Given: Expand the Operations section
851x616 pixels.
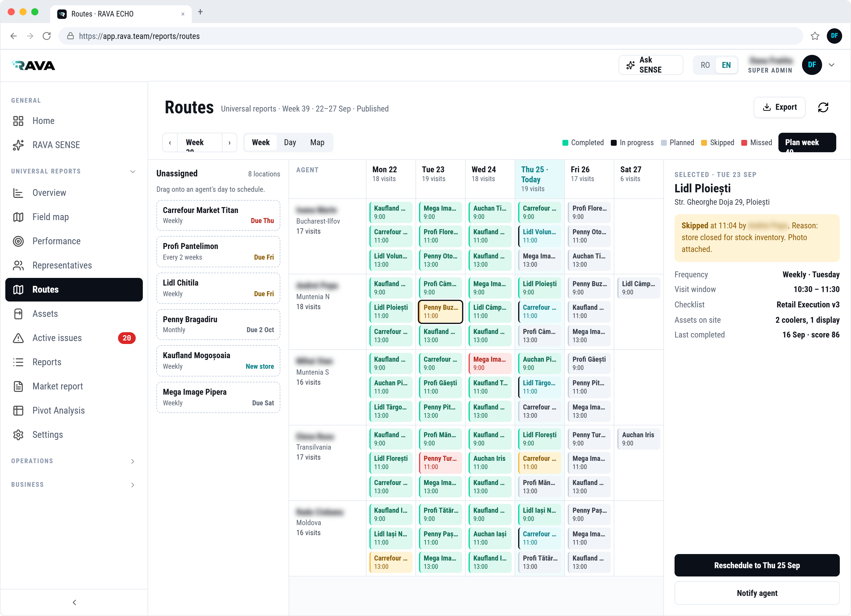Looking at the screenshot, I should click(x=133, y=461).
